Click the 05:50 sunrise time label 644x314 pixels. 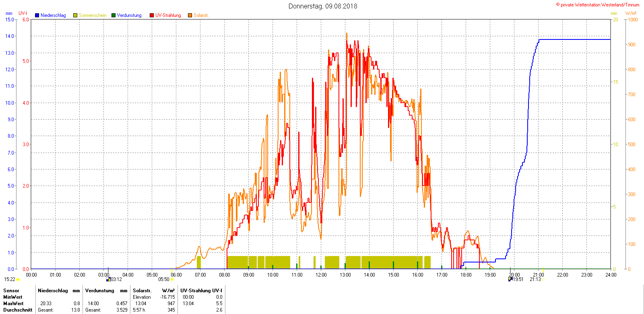point(164,279)
